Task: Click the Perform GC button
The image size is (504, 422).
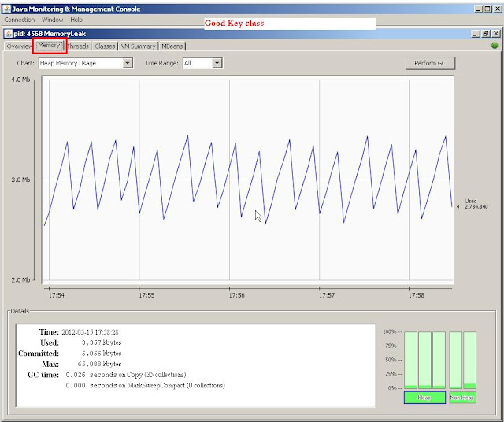Action: (430, 63)
